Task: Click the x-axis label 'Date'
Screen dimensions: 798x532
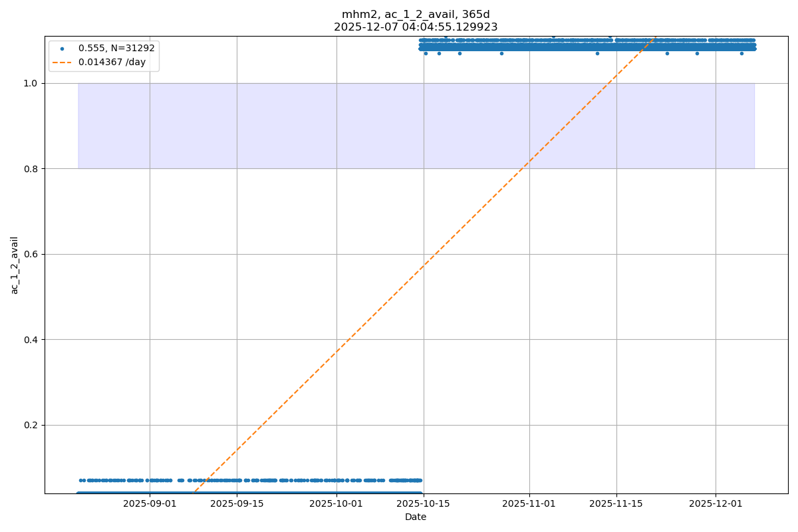Action: click(416, 517)
